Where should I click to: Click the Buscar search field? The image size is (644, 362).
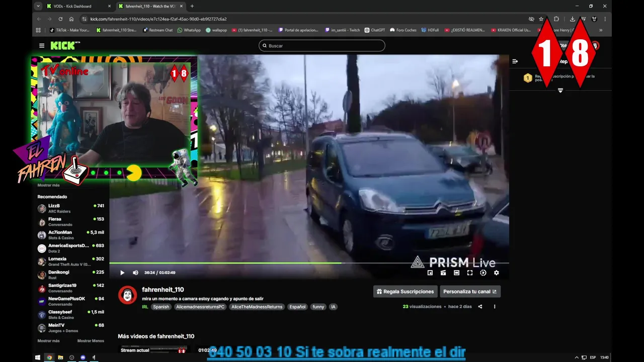click(322, 45)
